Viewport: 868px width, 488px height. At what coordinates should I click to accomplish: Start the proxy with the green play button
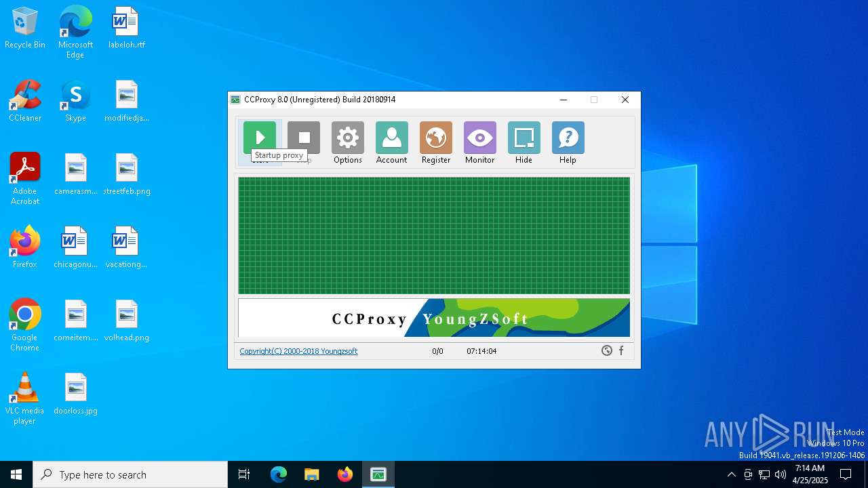pos(260,138)
